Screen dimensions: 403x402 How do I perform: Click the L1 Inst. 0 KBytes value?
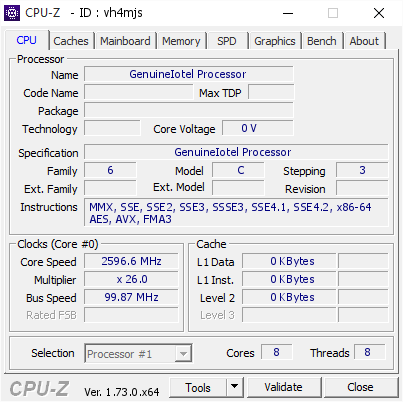point(289,279)
